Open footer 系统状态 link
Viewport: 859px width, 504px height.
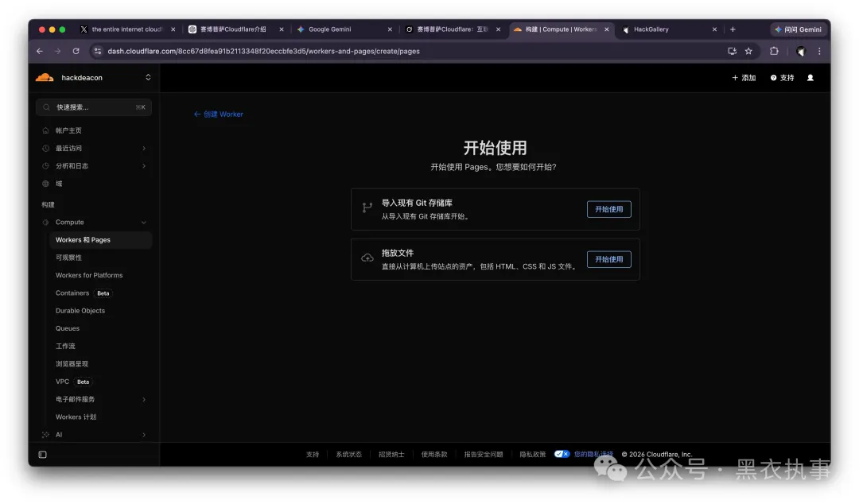pyautogui.click(x=349, y=454)
